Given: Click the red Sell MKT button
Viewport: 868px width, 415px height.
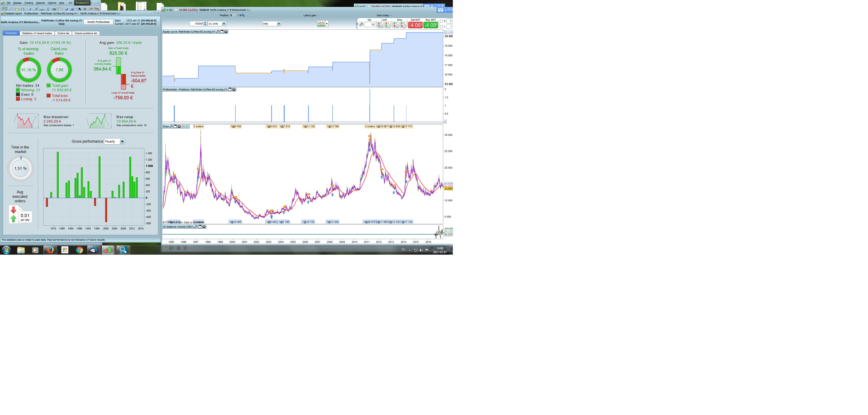Looking at the screenshot, I should pyautogui.click(x=415, y=25).
